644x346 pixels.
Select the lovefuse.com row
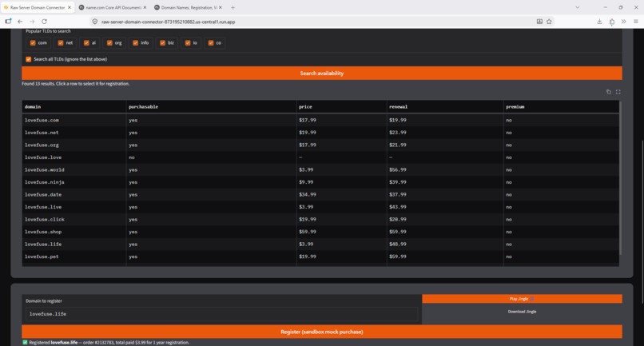[320, 121]
